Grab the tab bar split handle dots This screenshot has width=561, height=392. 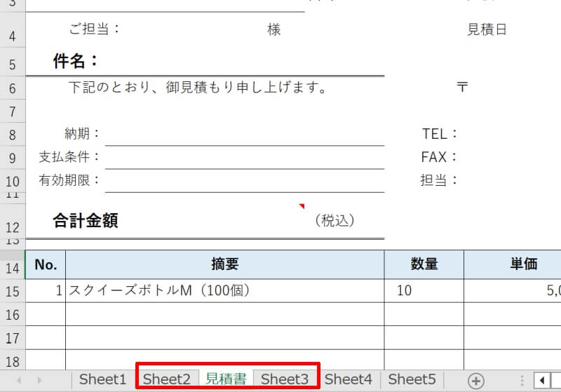[x=522, y=381]
